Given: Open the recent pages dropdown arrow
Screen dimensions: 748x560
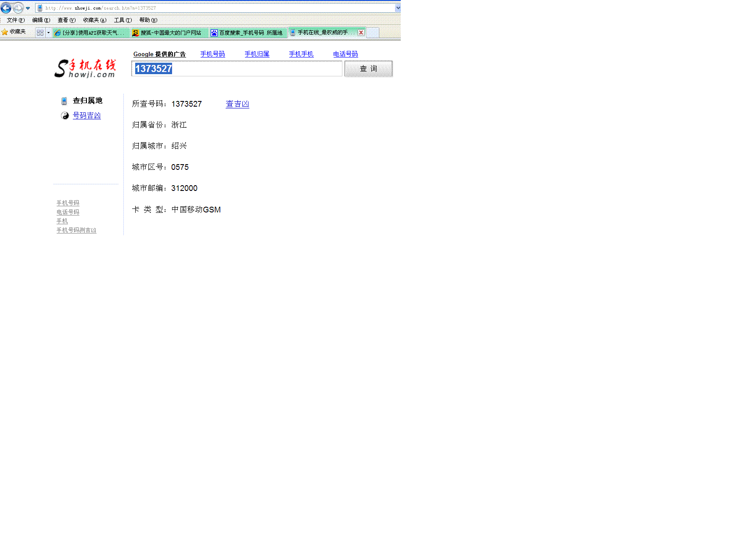Looking at the screenshot, I should [x=28, y=8].
